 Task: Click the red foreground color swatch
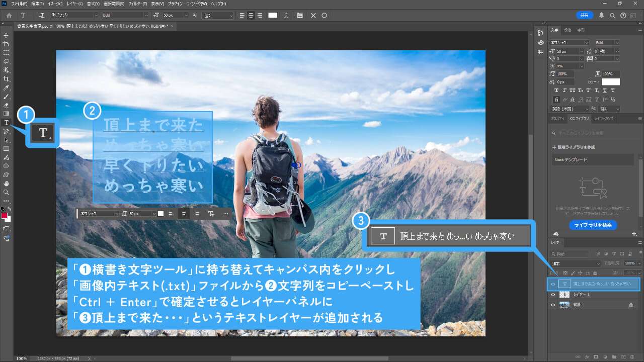tap(5, 216)
